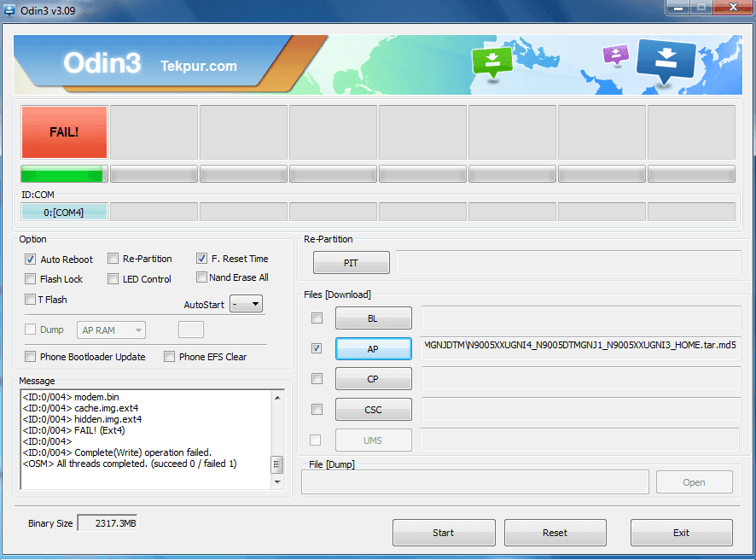This screenshot has width=756, height=560.
Task: Click the BL file button
Action: [x=373, y=318]
